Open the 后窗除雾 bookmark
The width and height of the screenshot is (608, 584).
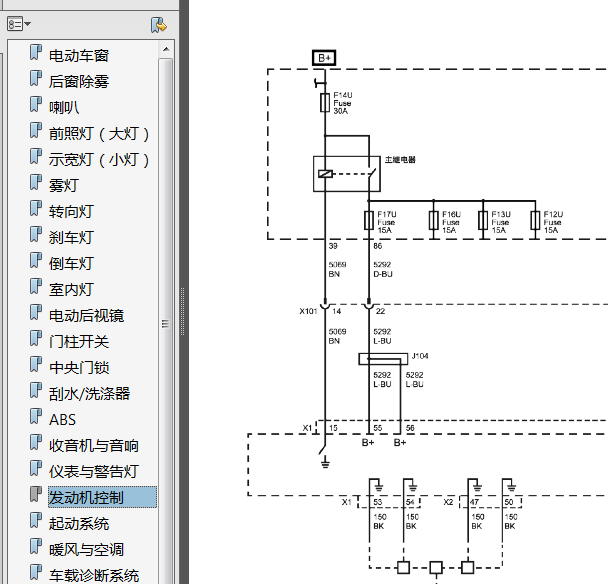79,82
